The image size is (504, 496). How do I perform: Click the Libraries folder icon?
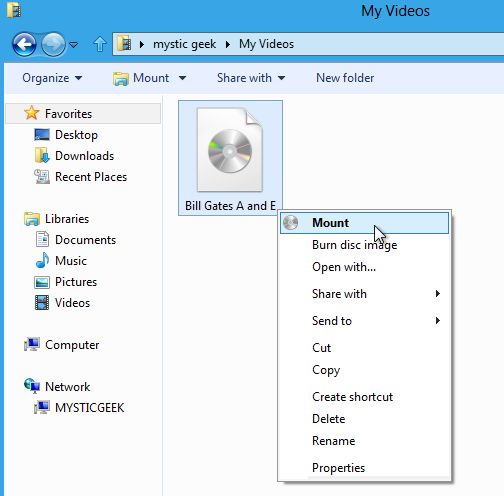click(32, 219)
